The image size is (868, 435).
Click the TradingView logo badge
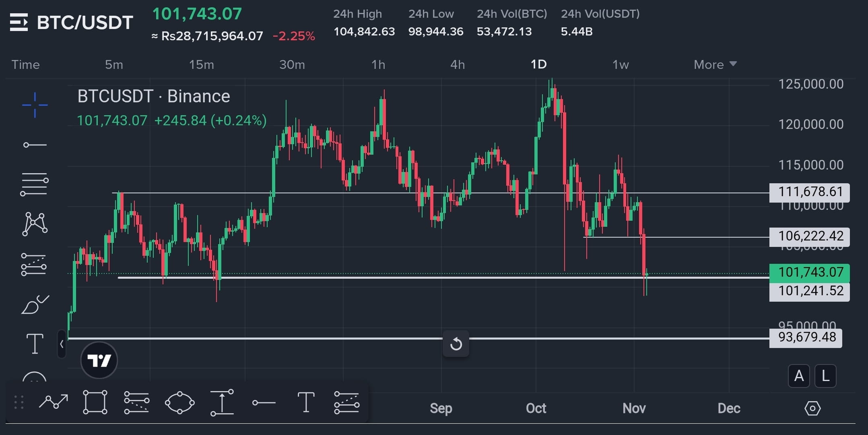pos(99,360)
